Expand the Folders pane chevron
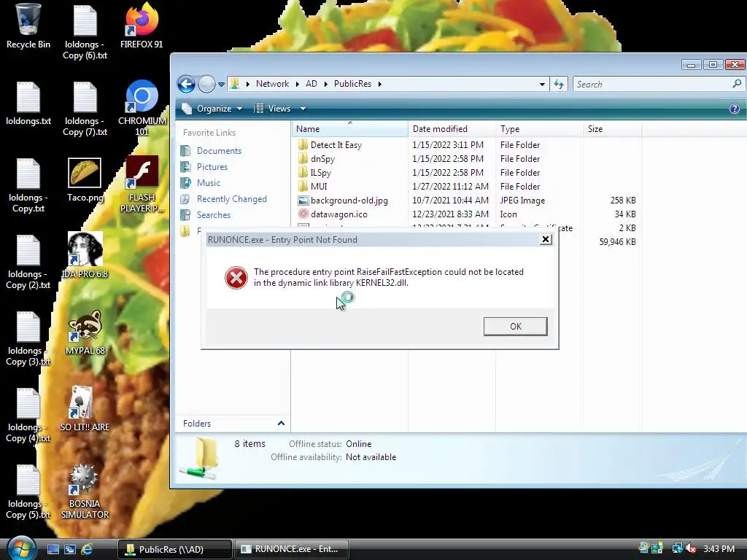Screen dimensions: 747x560 point(281,424)
